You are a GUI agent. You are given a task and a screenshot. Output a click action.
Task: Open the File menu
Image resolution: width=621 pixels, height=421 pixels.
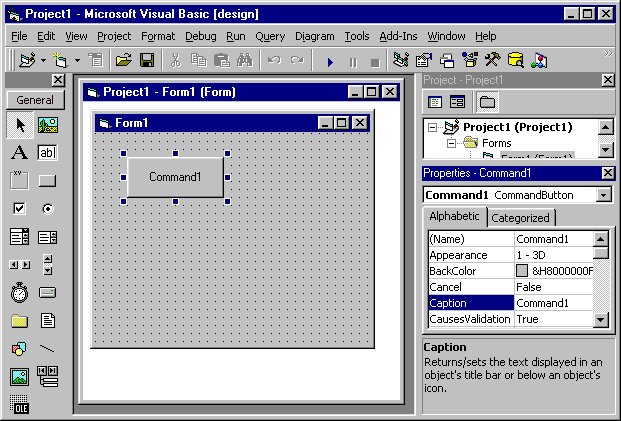(x=19, y=36)
